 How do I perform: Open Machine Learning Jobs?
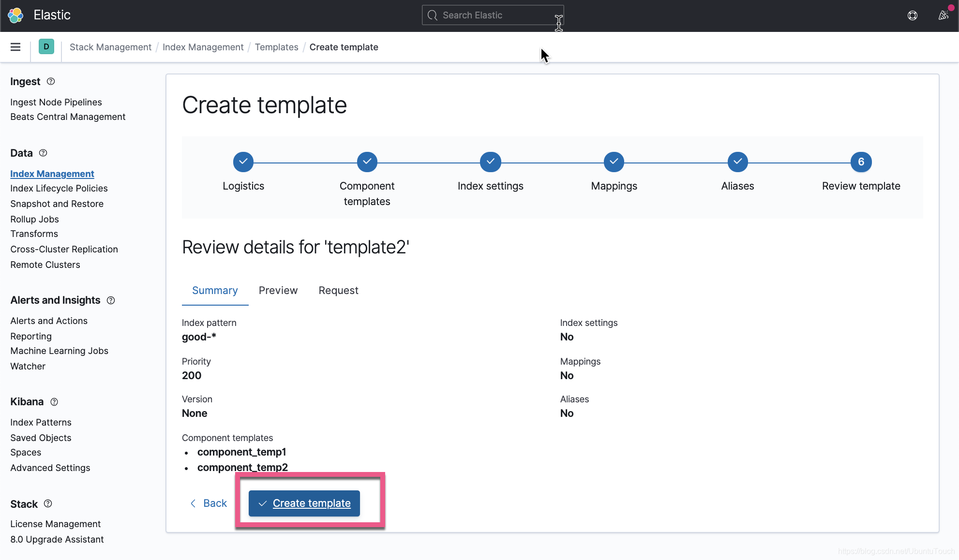click(x=60, y=351)
